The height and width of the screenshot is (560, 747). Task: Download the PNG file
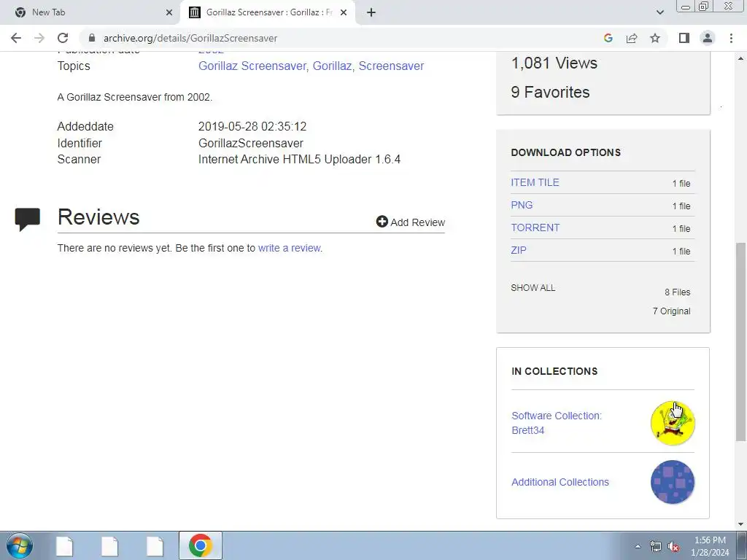(x=522, y=205)
